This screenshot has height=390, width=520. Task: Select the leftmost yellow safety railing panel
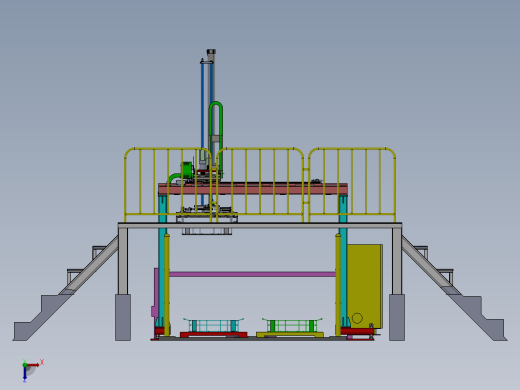pos(168,185)
